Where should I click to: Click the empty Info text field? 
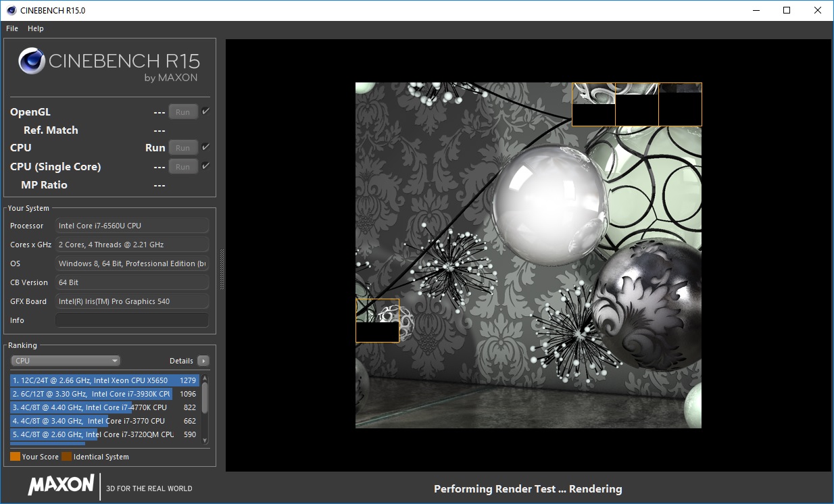(x=132, y=320)
